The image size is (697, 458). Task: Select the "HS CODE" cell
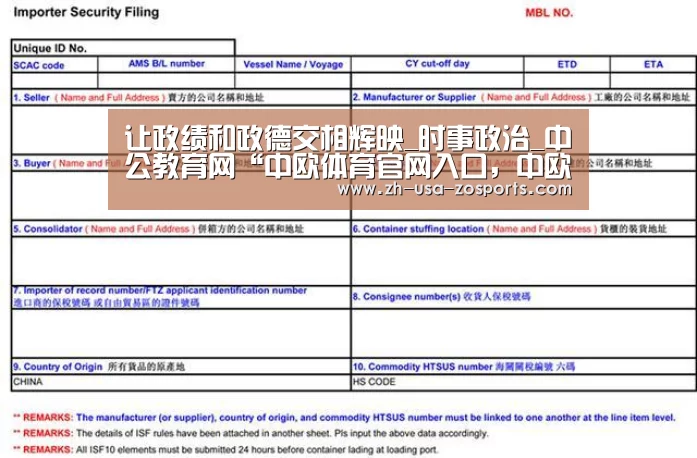point(524,382)
